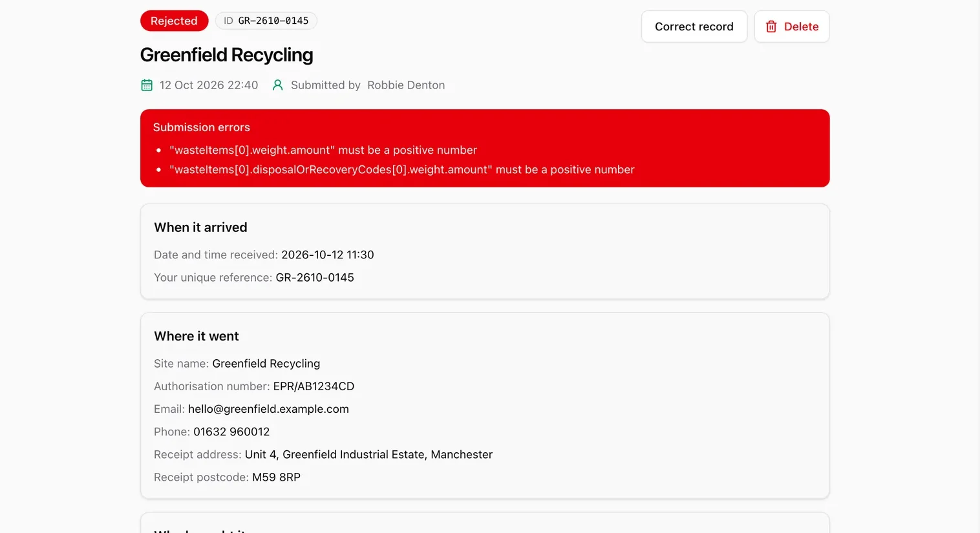The height and width of the screenshot is (533, 980).
Task: Click received date value 2026-10-12 11:30
Action: 328,255
